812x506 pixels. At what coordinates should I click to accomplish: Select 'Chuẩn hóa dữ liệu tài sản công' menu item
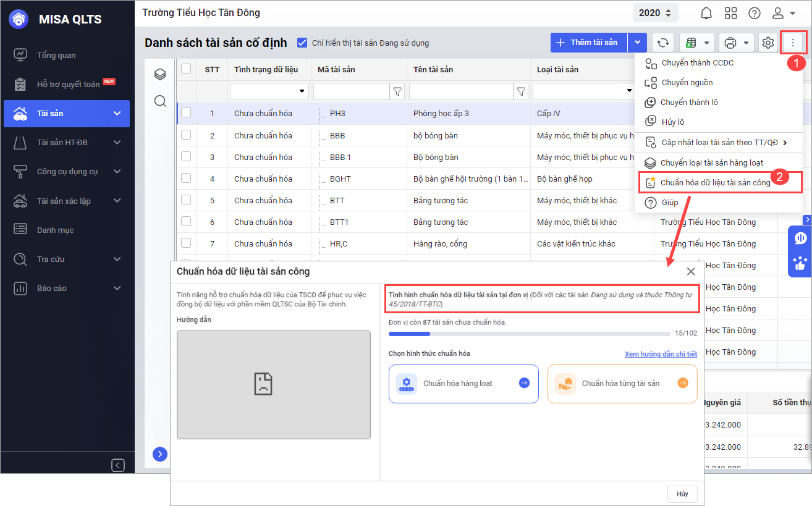click(x=715, y=182)
